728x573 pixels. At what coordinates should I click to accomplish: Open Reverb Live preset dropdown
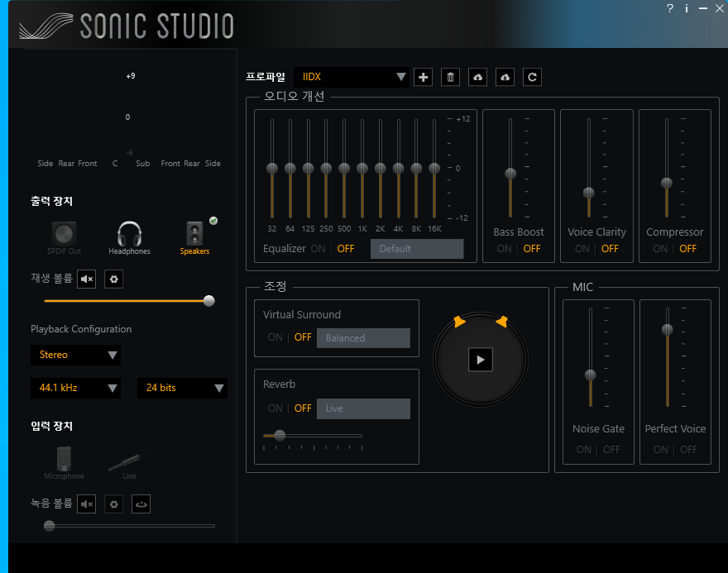(363, 408)
